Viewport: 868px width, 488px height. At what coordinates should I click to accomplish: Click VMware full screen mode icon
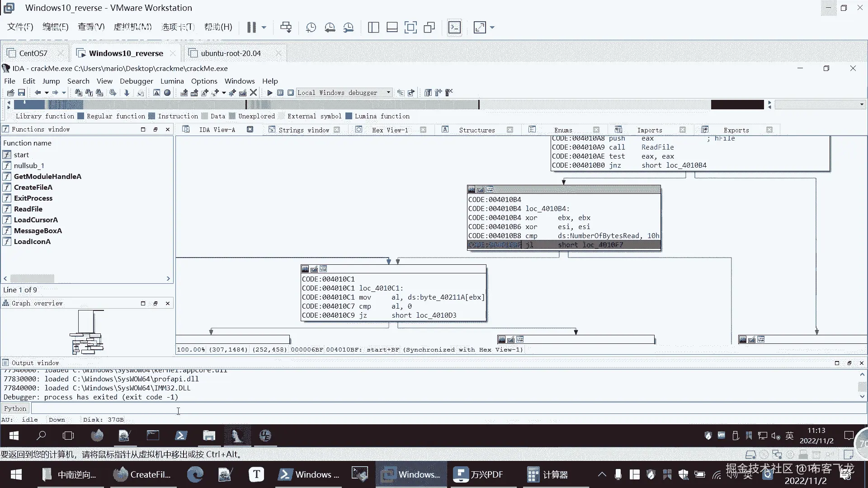pyautogui.click(x=410, y=28)
